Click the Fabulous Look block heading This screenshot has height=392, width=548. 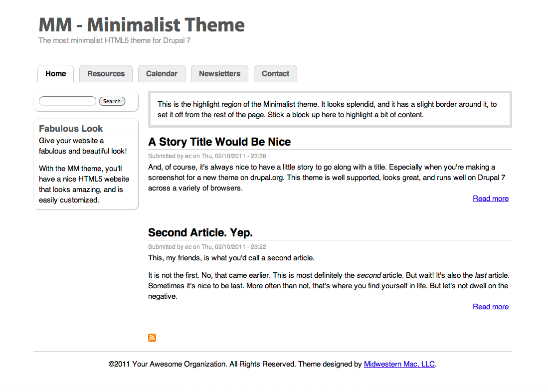pos(71,129)
